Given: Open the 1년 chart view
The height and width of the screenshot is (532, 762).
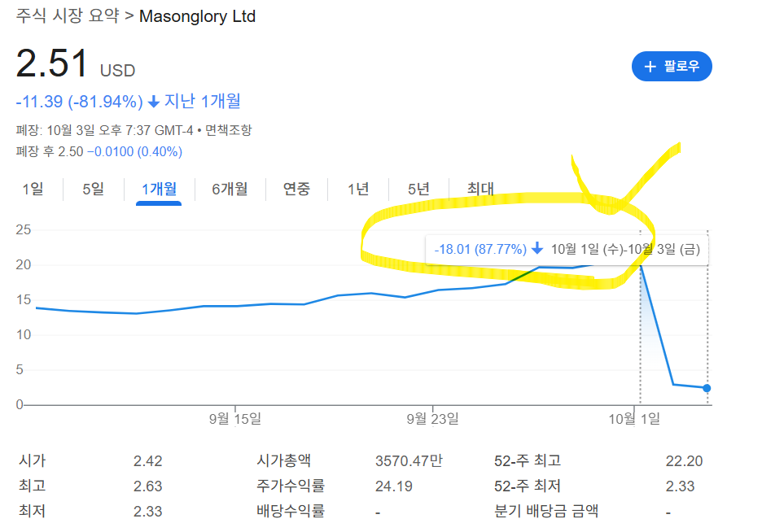Looking at the screenshot, I should 357,189.
